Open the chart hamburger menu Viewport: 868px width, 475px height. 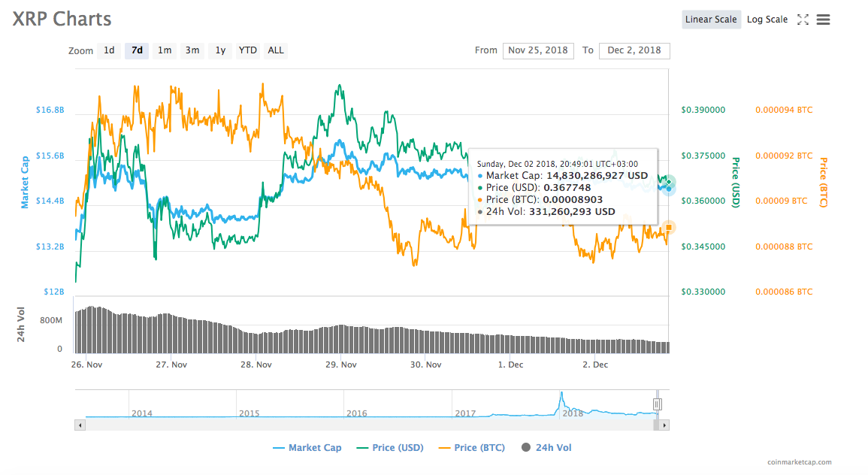coord(823,20)
